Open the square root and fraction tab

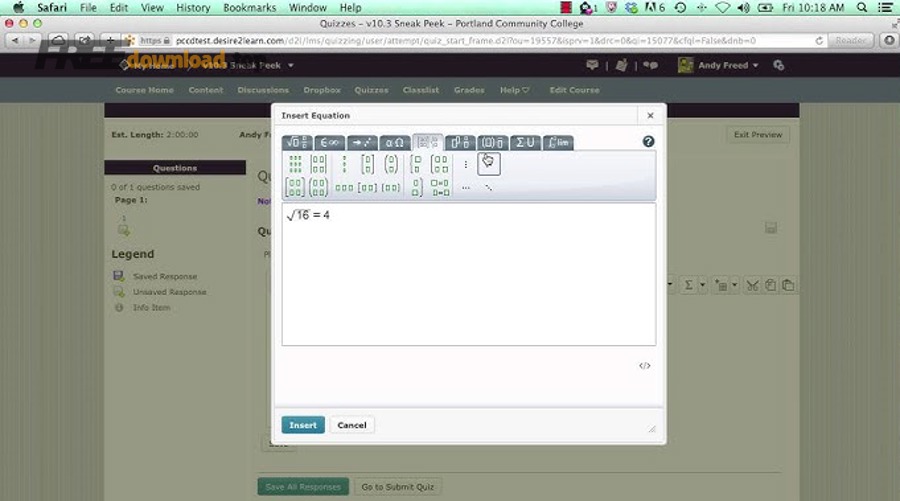[297, 142]
